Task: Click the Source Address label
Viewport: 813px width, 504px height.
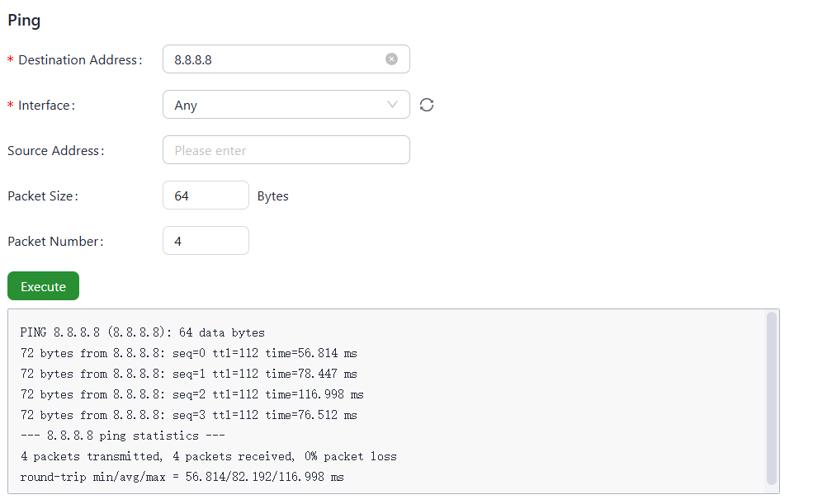Action: 54,151
